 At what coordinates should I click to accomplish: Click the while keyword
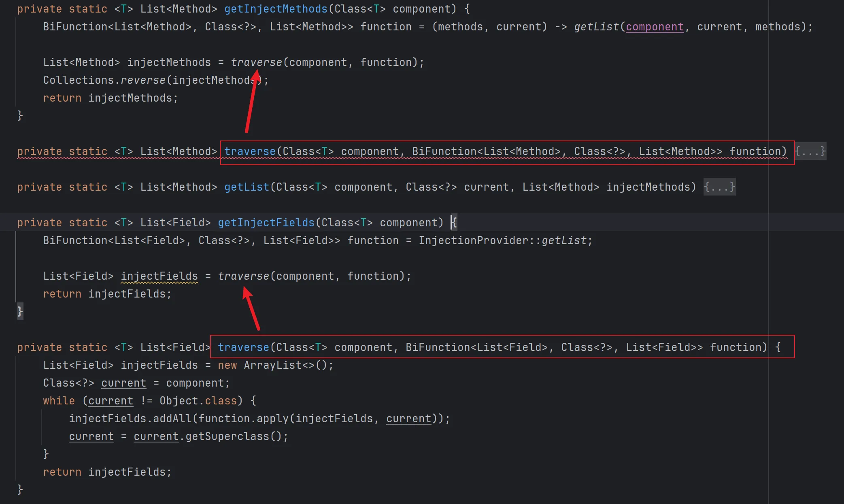pyautogui.click(x=59, y=401)
